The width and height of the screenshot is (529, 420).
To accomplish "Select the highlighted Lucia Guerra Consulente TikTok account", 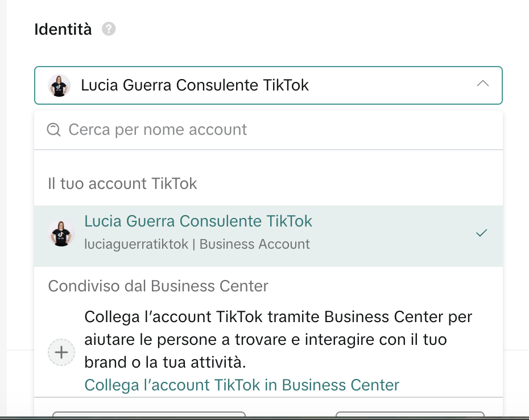I will (198, 221).
